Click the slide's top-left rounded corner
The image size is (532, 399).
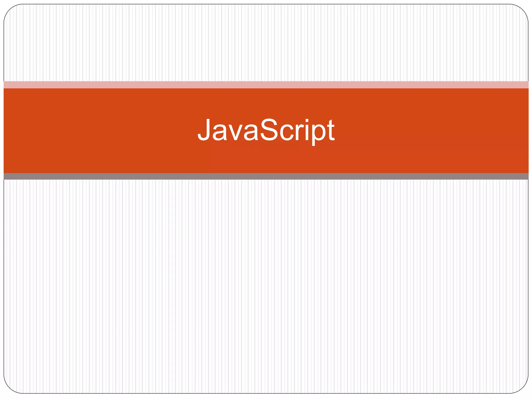(10, 11)
